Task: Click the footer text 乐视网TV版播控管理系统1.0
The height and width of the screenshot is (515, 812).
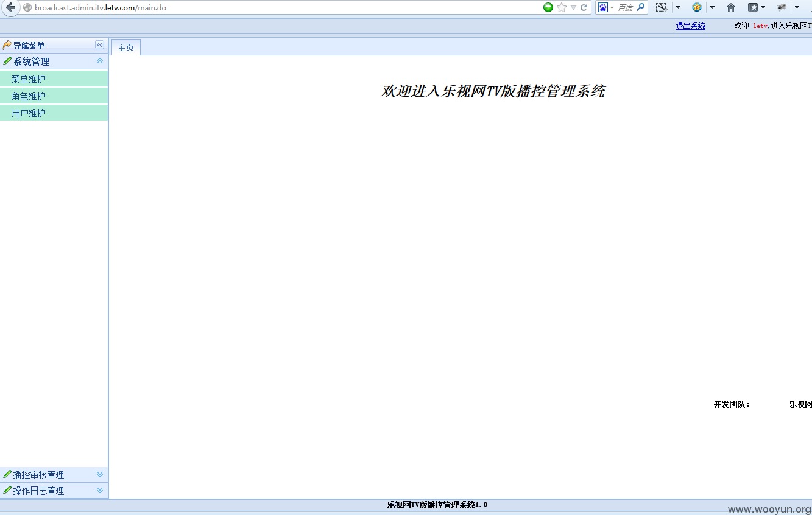Action: click(437, 505)
